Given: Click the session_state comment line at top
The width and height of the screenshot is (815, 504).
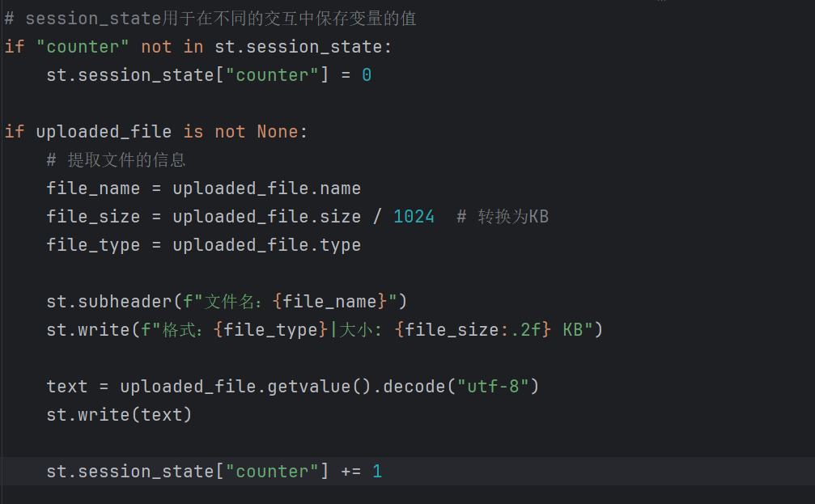Looking at the screenshot, I should pos(210,19).
